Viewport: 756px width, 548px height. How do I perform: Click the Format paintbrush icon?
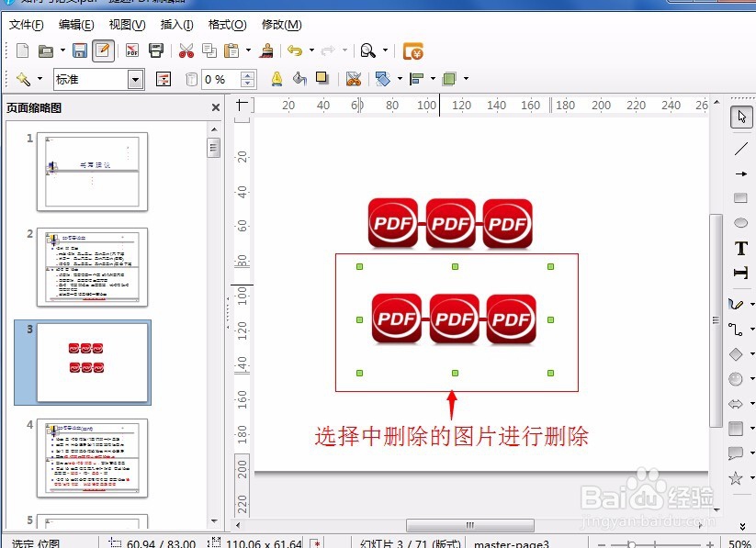tap(266, 50)
